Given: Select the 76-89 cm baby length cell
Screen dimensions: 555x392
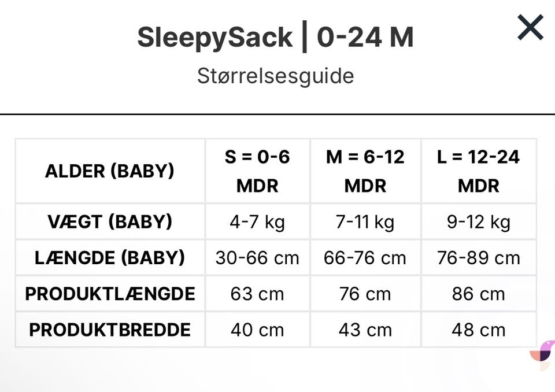Looking at the screenshot, I should [479, 258].
